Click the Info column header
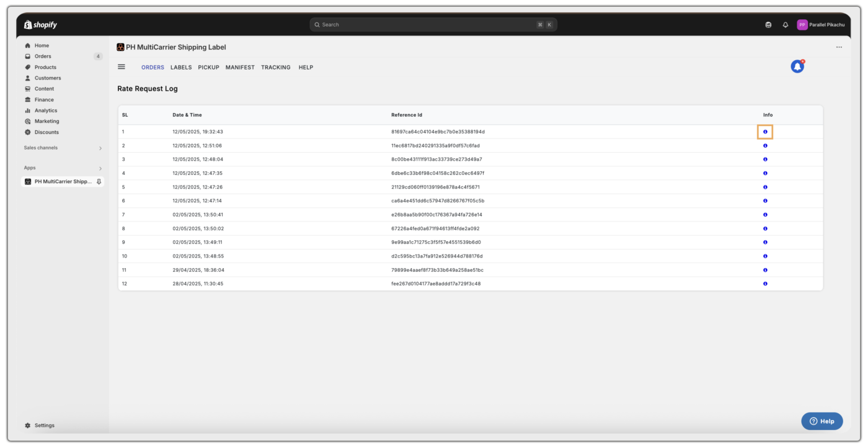The height and width of the screenshot is (448, 868). 768,115
